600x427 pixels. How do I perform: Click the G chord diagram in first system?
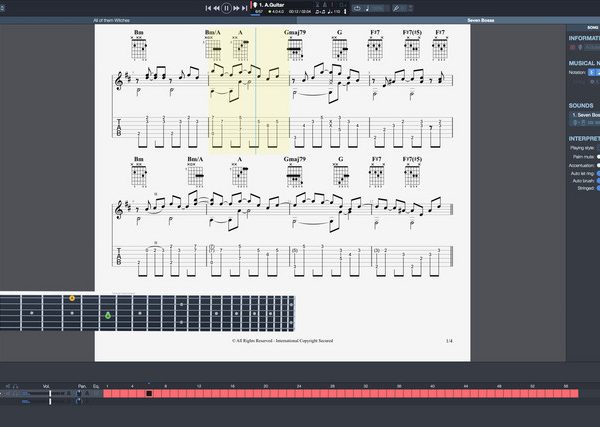click(339, 49)
